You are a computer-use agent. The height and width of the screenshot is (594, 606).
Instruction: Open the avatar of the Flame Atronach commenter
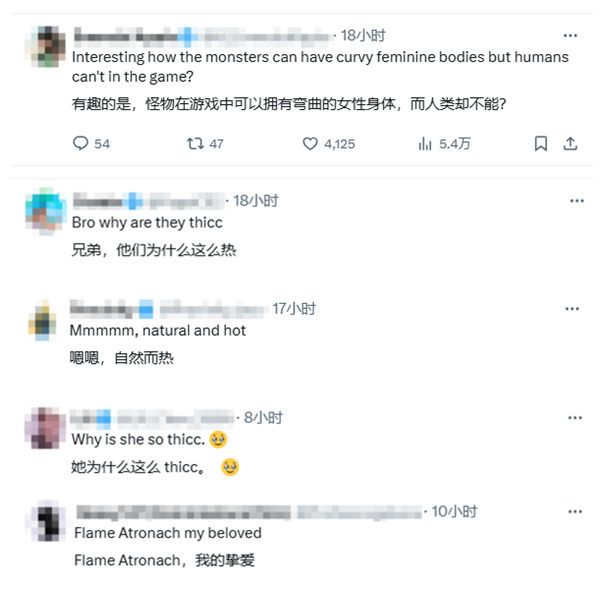(46, 522)
